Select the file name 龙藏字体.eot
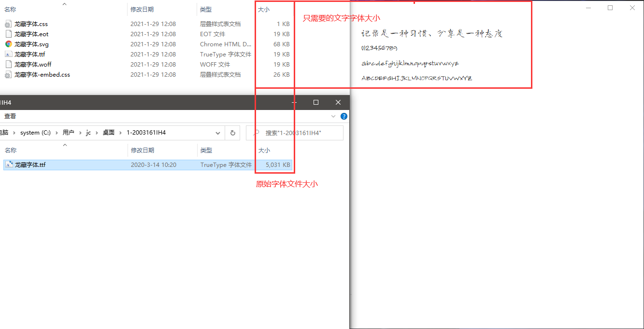Viewport: 644px width, 329px height. [31, 34]
